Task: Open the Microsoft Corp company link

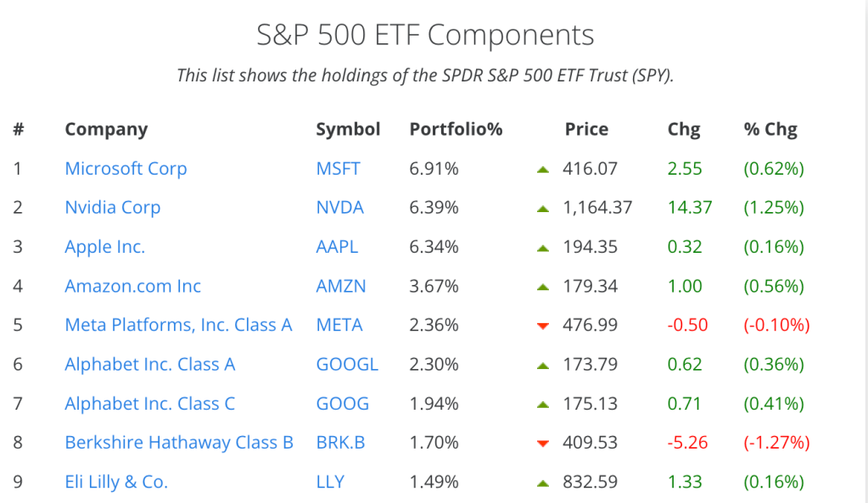Action: click(x=126, y=169)
